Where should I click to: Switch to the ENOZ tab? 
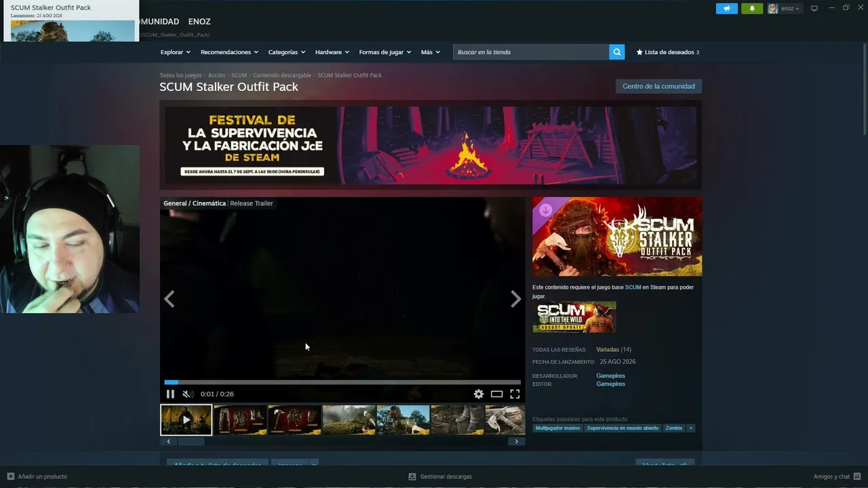tap(199, 22)
